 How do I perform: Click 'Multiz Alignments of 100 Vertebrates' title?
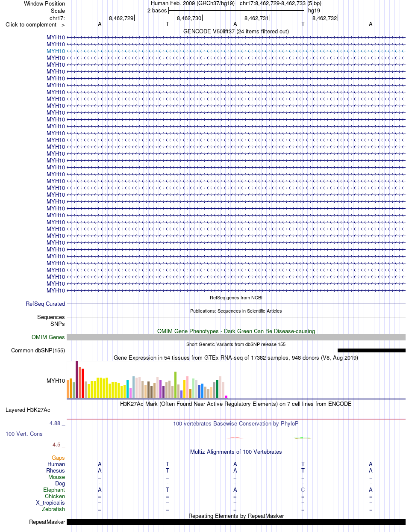(x=236, y=452)
